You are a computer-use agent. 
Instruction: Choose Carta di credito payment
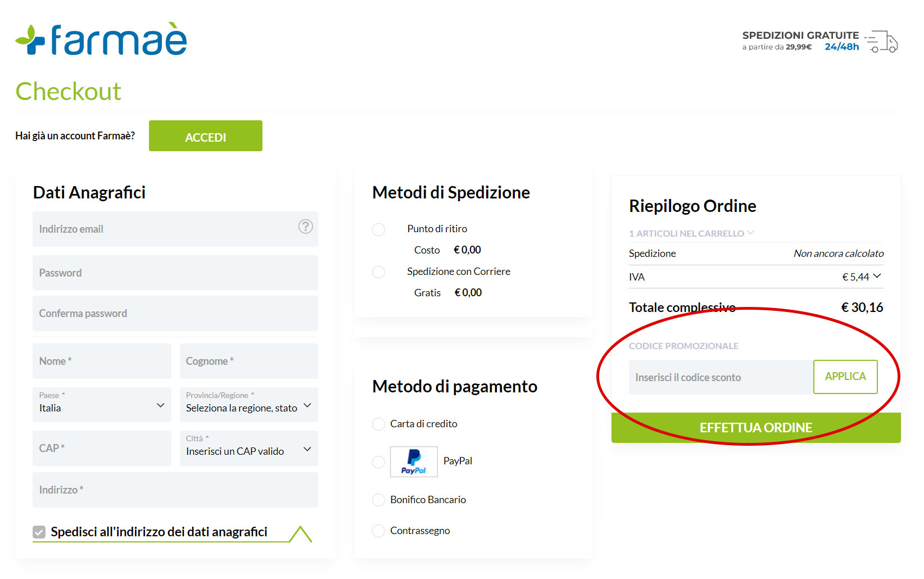[x=378, y=424]
